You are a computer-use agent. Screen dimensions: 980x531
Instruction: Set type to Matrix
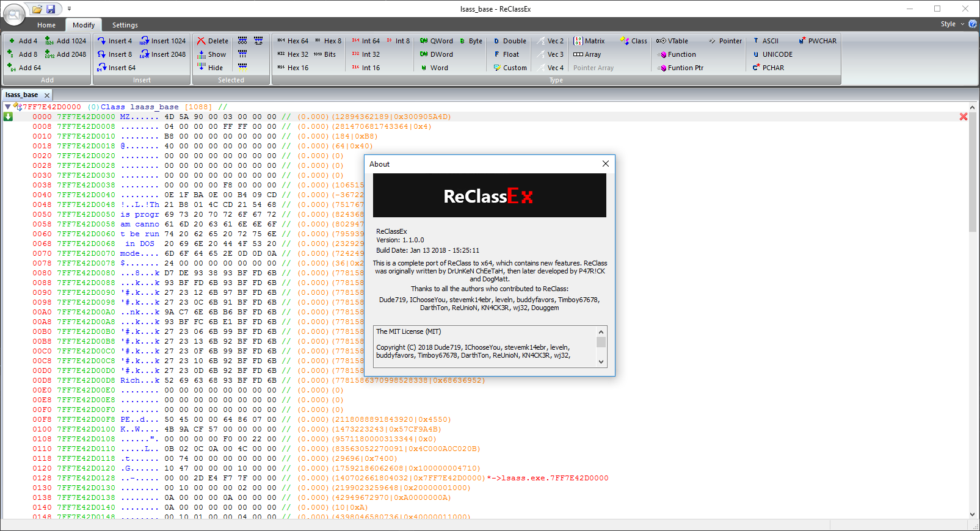[589, 41]
